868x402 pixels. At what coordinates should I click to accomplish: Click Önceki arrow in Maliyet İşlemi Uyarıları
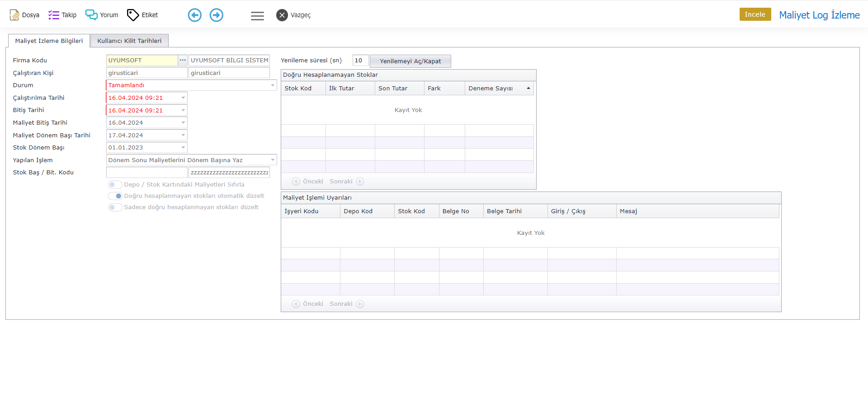point(296,304)
